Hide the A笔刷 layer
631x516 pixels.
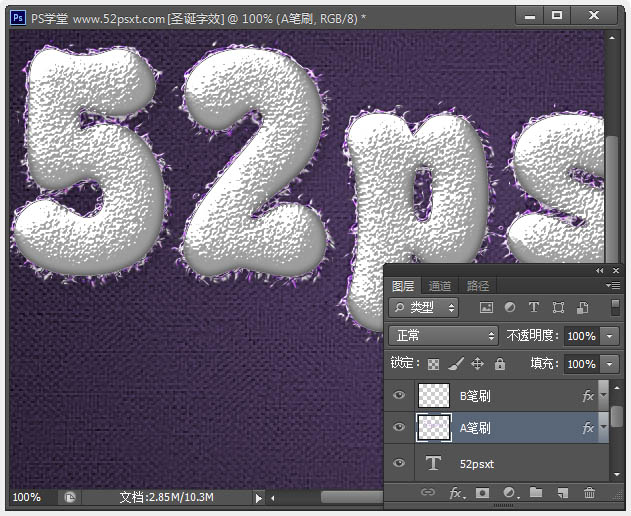[x=400, y=428]
